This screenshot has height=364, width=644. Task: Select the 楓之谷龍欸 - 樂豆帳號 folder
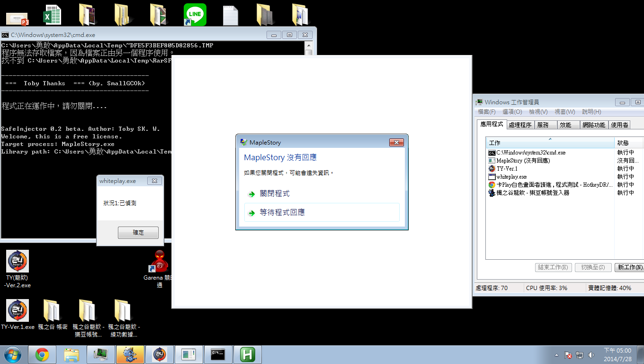[x=88, y=318]
